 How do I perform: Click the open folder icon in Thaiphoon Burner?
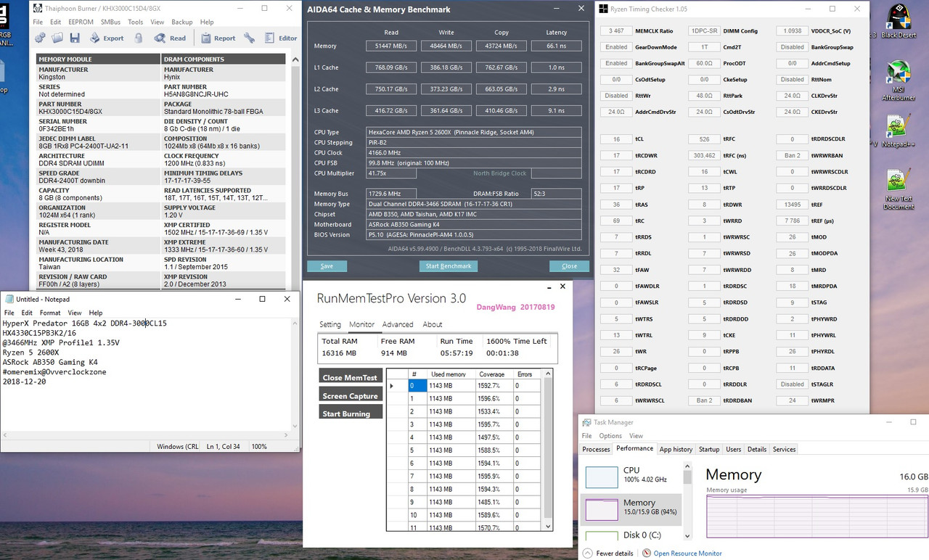pyautogui.click(x=57, y=38)
